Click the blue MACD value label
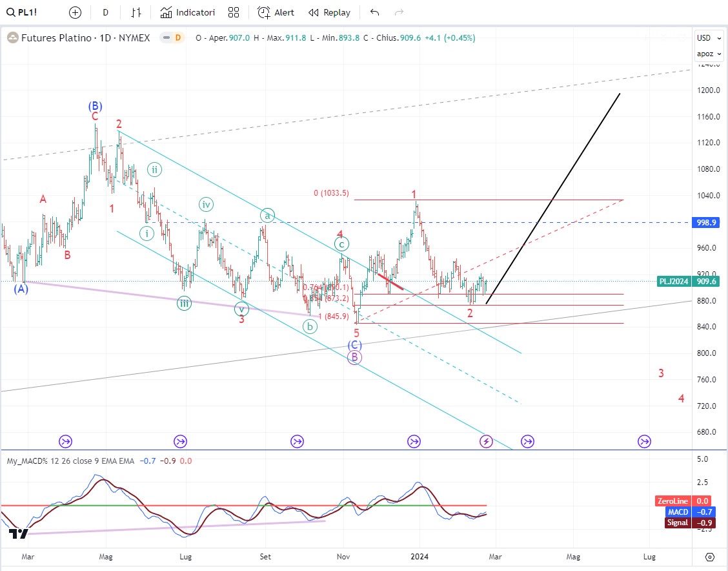728x571 pixels. 704,512
